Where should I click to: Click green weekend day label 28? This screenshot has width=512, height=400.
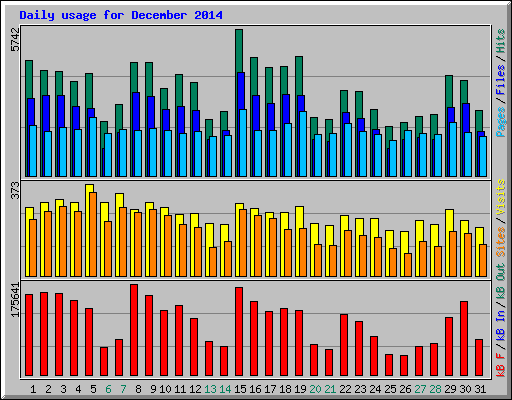[x=435, y=389]
